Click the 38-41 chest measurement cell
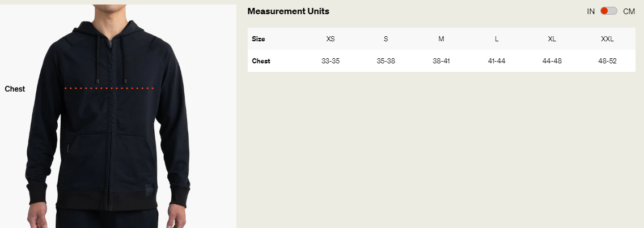The height and width of the screenshot is (228, 644). [x=441, y=61]
